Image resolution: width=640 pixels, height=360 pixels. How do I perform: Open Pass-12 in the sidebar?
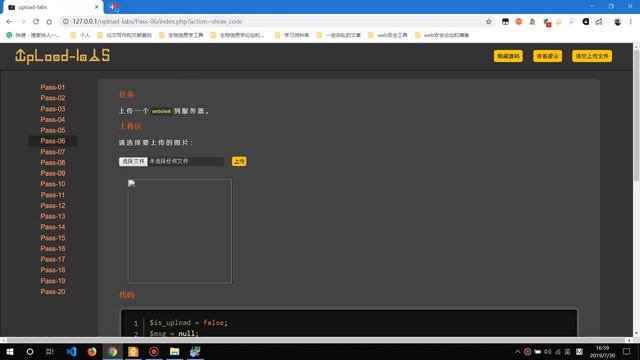pos(53,205)
